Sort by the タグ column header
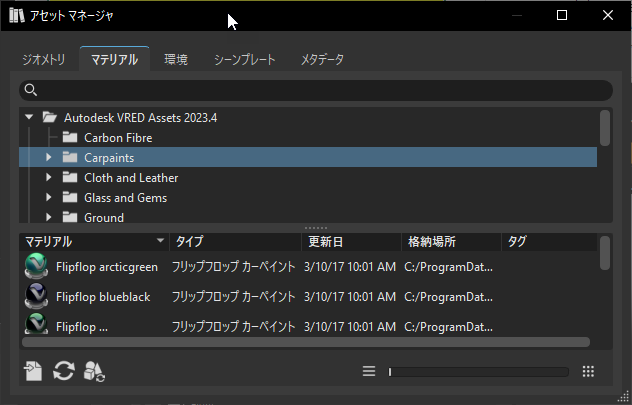Image resolution: width=632 pixels, height=405 pixels. click(549, 242)
